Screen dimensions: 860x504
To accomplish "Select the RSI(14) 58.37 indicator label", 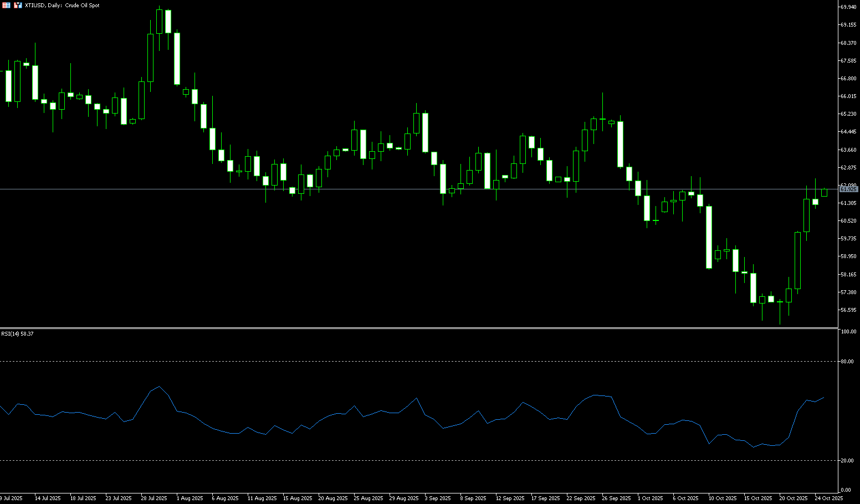I will (17, 334).
